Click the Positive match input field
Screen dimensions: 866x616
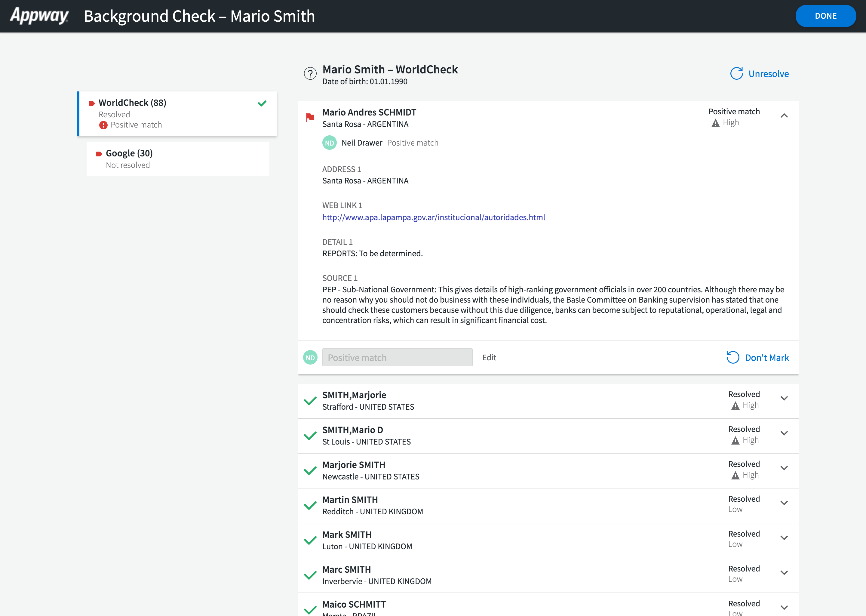(x=397, y=357)
